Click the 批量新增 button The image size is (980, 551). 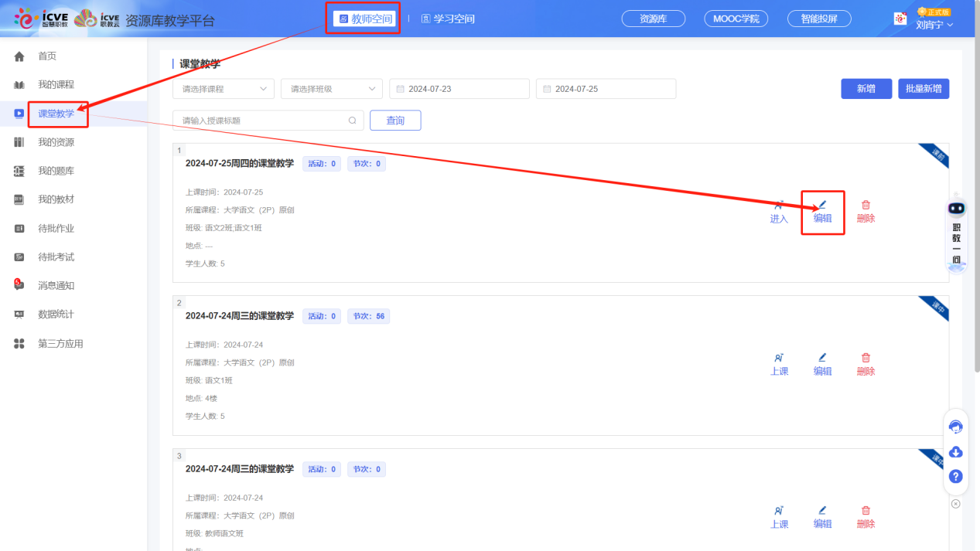coord(924,89)
